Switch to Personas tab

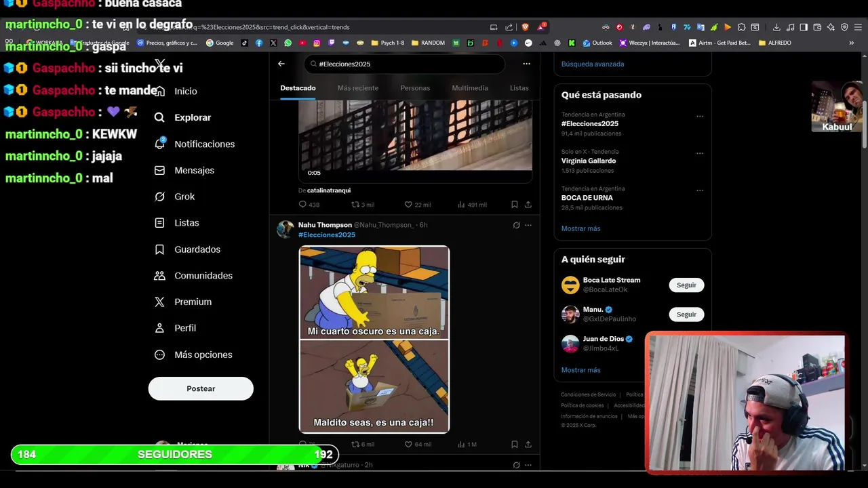coord(415,88)
